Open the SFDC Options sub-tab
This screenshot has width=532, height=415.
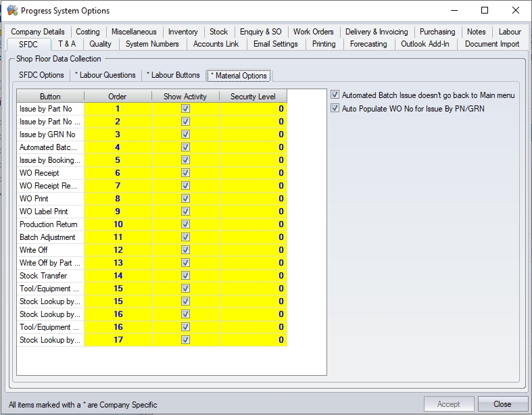pyautogui.click(x=41, y=75)
